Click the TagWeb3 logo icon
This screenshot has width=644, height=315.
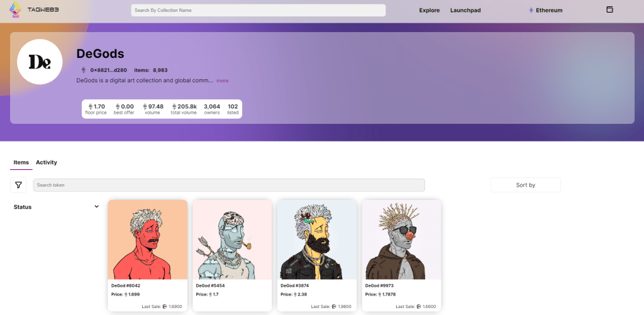tap(15, 10)
